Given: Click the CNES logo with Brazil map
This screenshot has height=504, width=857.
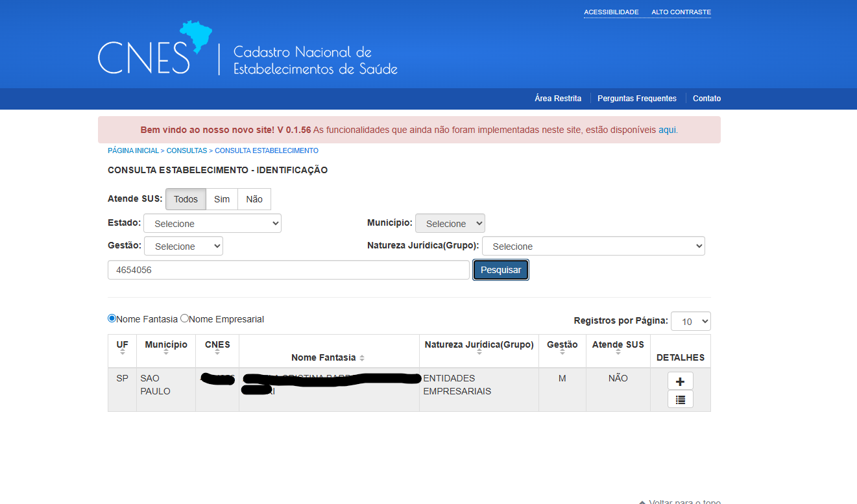Looking at the screenshot, I should coord(154,48).
